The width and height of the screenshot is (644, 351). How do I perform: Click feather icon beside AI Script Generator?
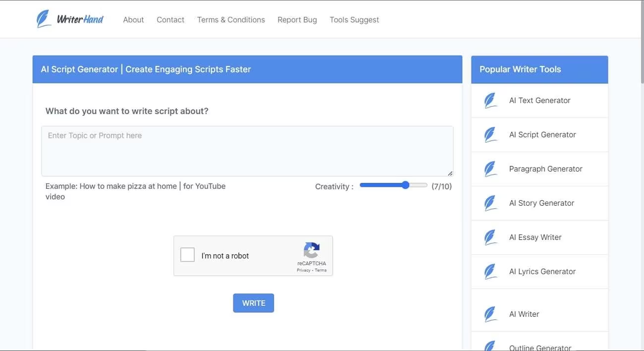click(490, 135)
